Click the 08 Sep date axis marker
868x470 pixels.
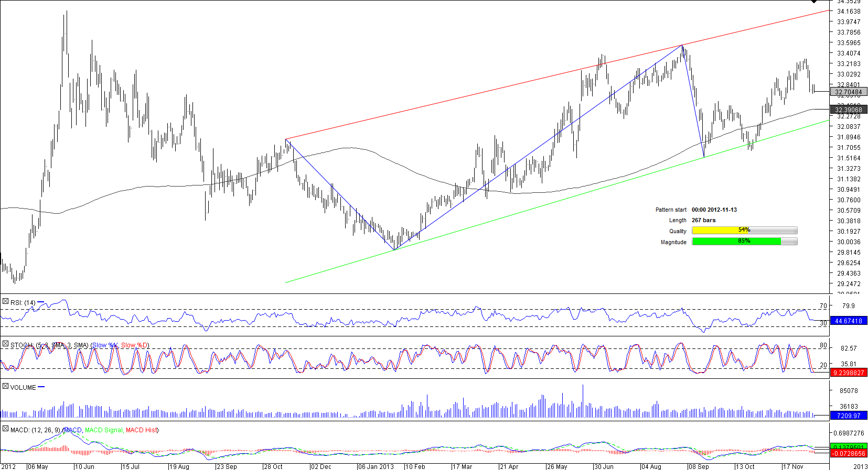(699, 466)
